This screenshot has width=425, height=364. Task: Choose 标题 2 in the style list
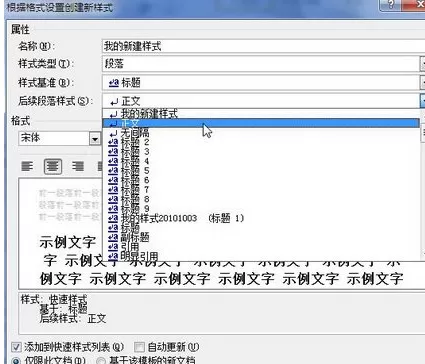[x=261, y=142]
